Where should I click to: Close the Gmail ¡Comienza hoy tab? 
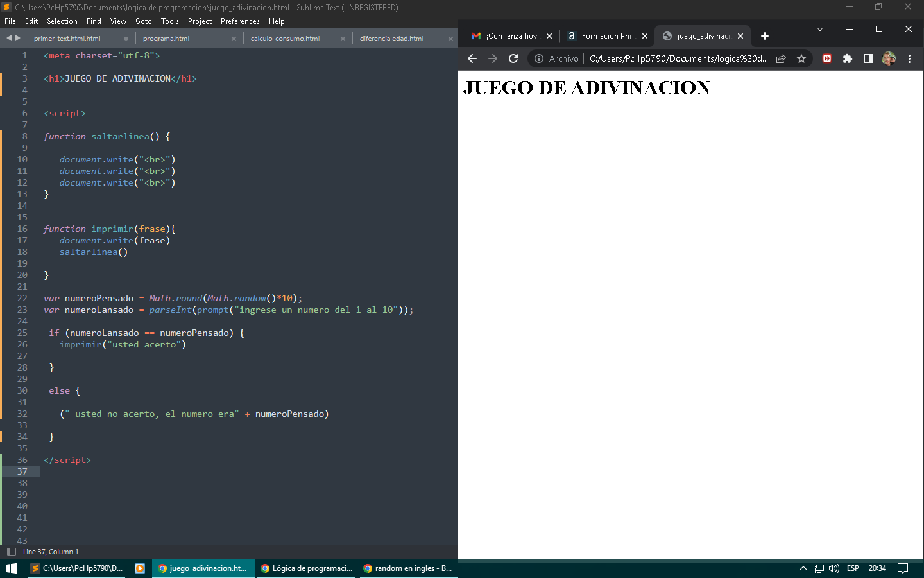pyautogui.click(x=549, y=36)
